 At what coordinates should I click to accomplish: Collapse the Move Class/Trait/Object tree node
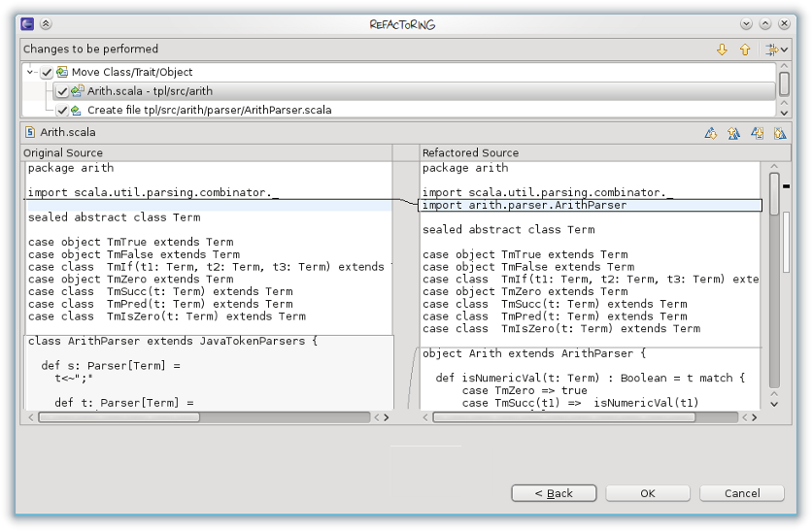(30, 72)
